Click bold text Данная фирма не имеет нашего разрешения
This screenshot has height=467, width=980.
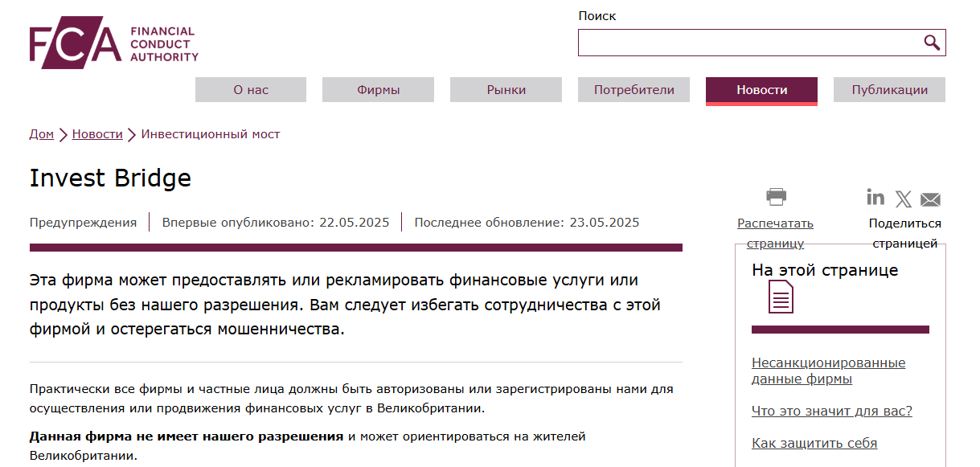[187, 436]
